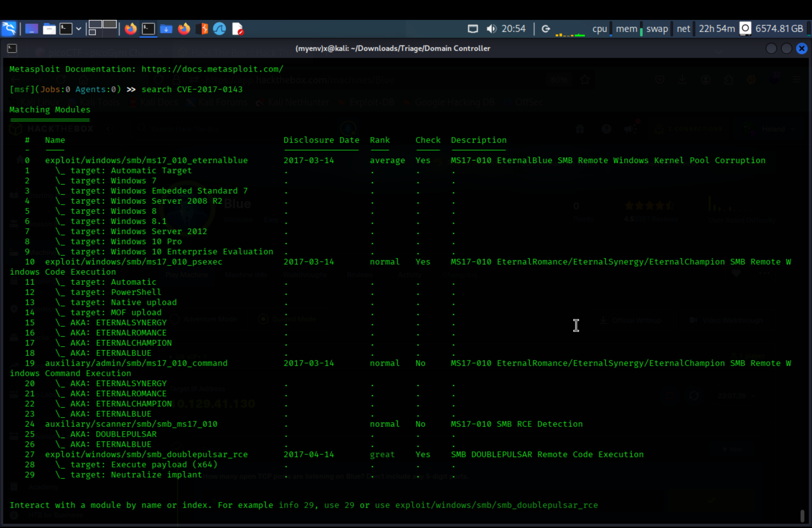Click the Description column header
The image size is (812, 528).
(x=479, y=140)
